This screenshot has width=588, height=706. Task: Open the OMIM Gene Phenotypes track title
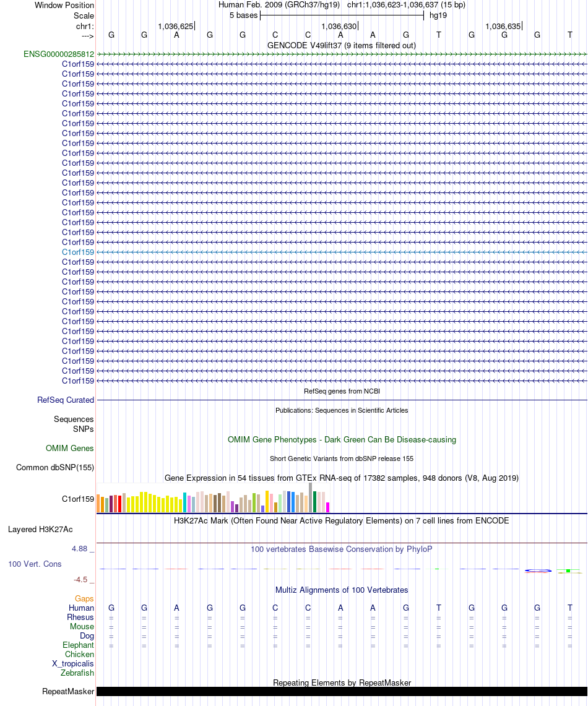(342, 439)
